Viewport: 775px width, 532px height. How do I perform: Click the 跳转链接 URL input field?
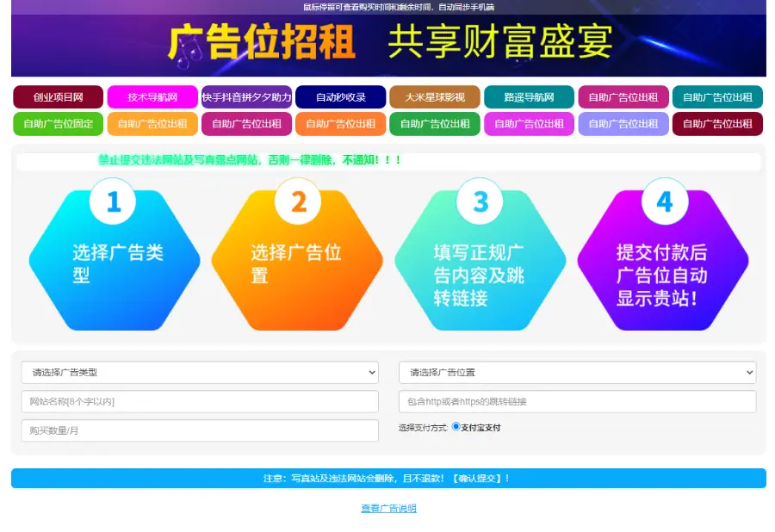tap(577, 402)
